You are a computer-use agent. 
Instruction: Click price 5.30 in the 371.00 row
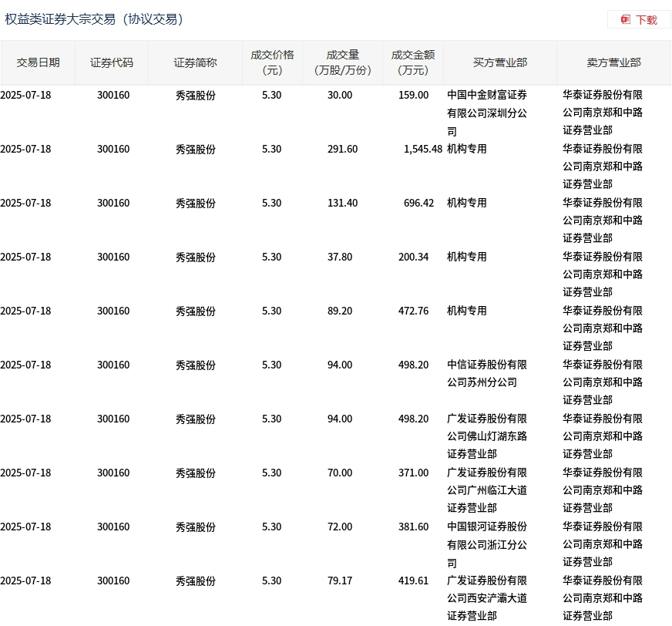pos(272,473)
